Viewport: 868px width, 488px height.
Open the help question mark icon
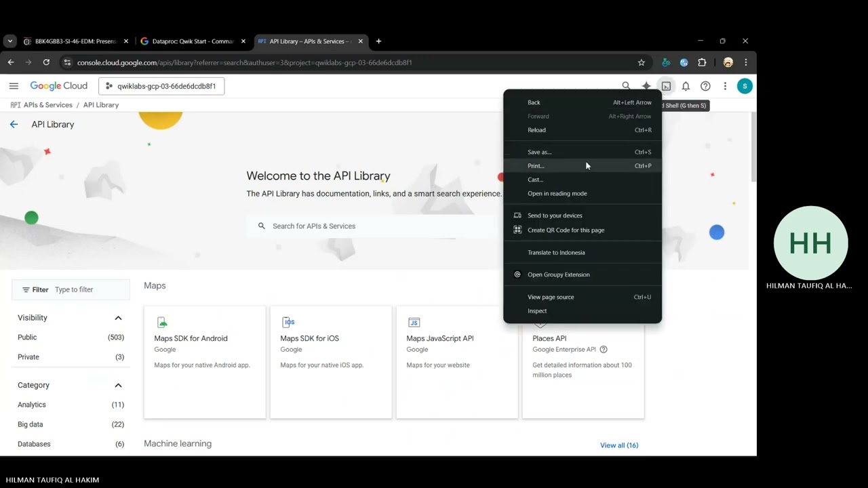pyautogui.click(x=705, y=86)
